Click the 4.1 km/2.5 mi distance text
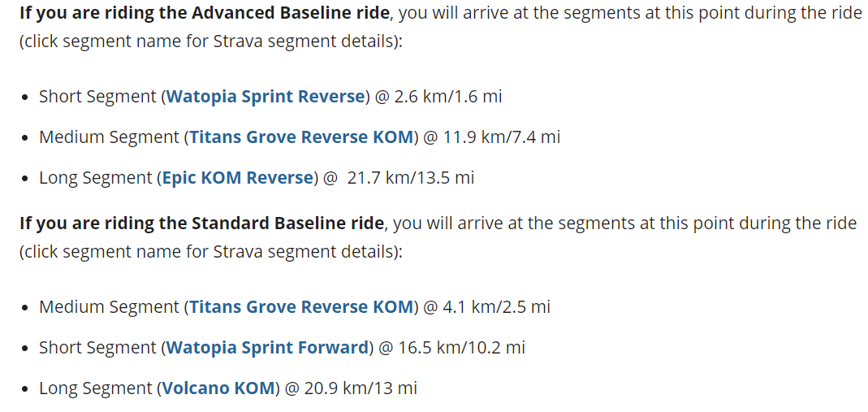Screen dimensions: 868x412 pos(487,306)
